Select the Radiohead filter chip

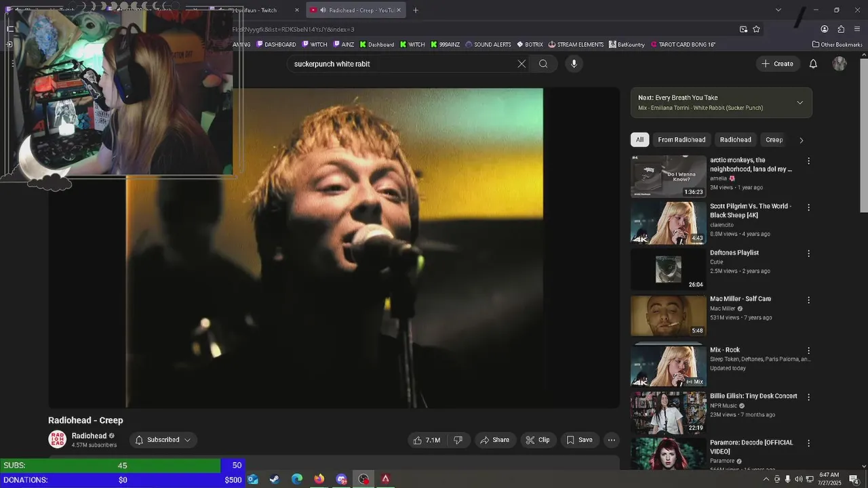click(735, 140)
